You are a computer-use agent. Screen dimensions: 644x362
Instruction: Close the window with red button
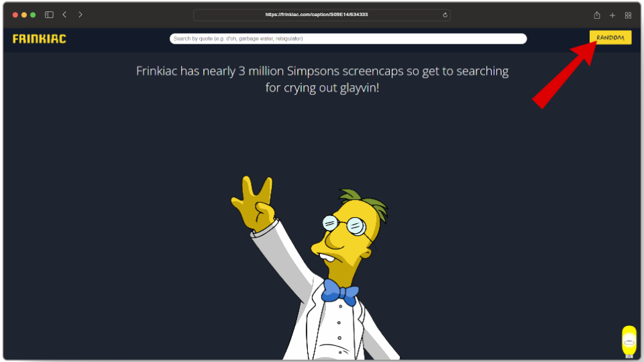tap(15, 15)
